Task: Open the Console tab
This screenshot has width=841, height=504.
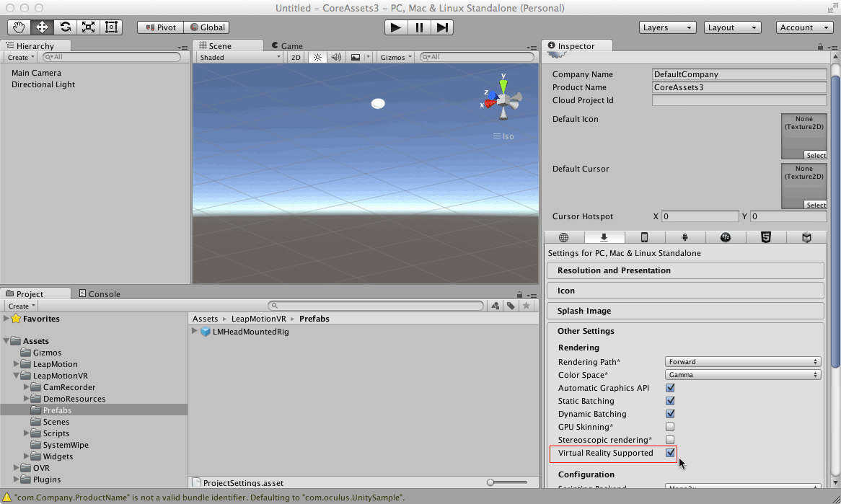Action: [100, 294]
